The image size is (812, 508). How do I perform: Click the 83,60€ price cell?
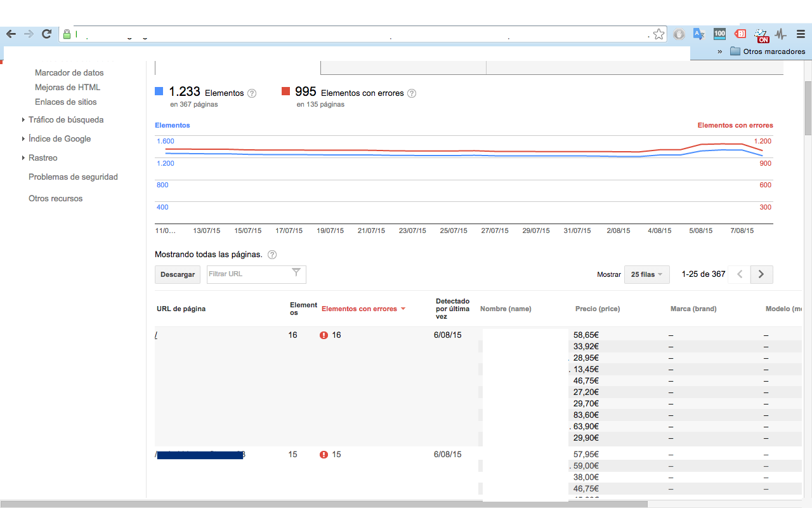click(586, 415)
